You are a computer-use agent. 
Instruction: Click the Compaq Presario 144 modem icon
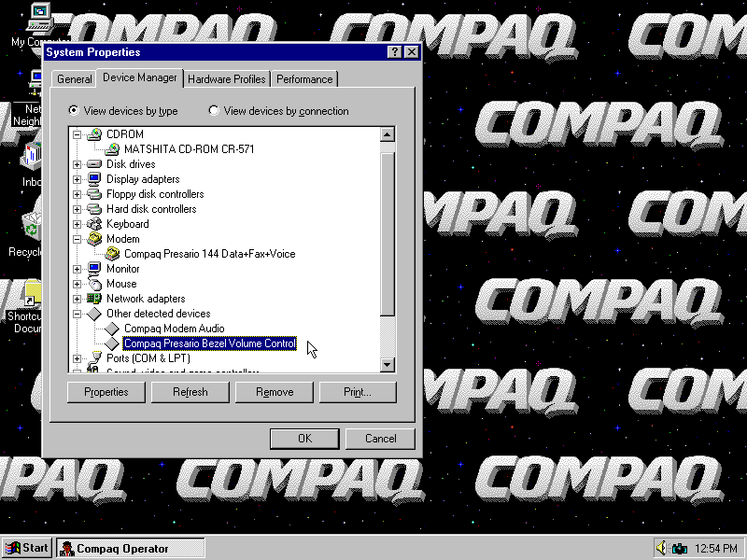coord(112,254)
